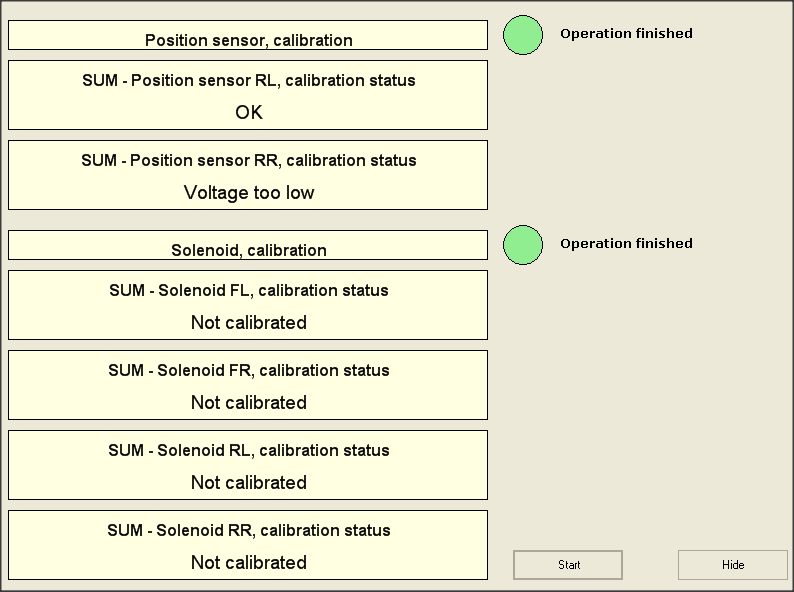This screenshot has width=794, height=592.
Task: Click "Operation finished" next to Solenoid calibration
Action: tap(626, 243)
